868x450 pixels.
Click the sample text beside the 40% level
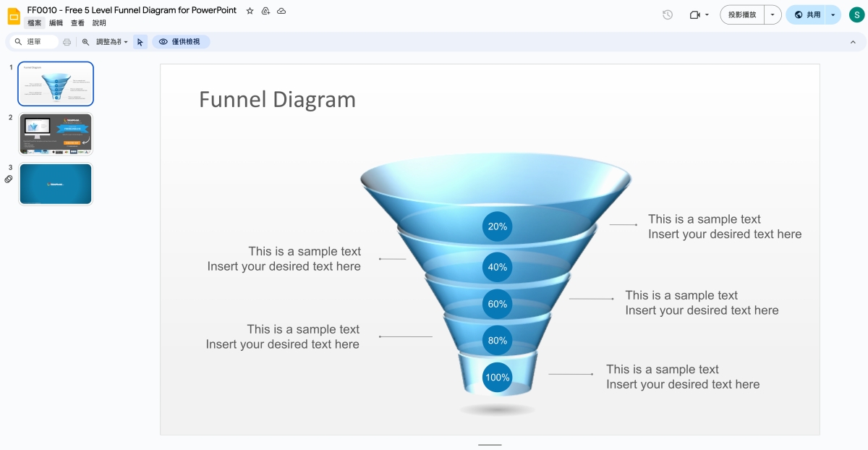click(284, 259)
